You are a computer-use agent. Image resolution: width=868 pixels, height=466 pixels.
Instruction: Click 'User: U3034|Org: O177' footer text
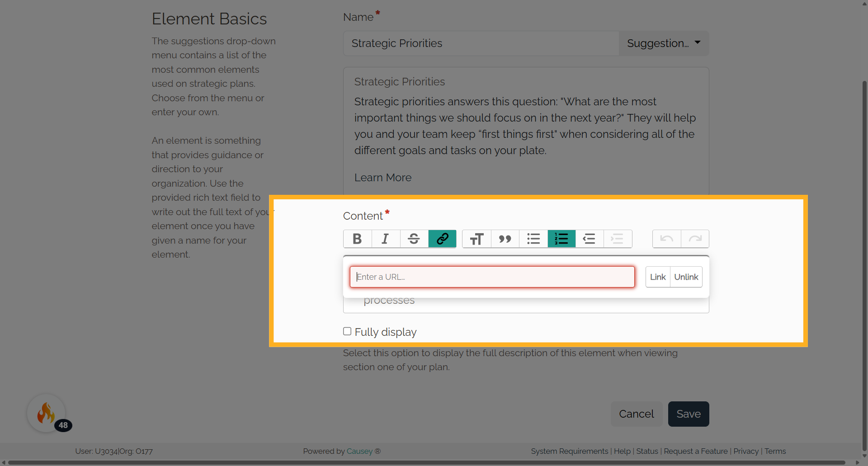coord(114,451)
